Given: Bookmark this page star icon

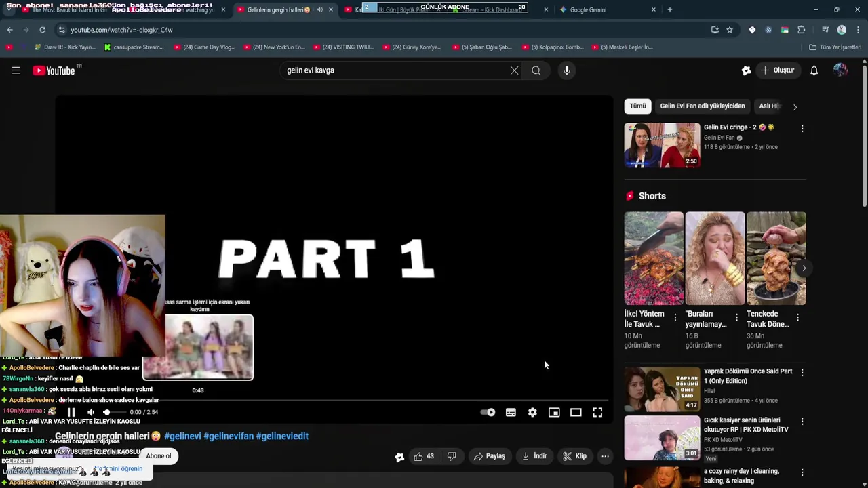Looking at the screenshot, I should [730, 30].
